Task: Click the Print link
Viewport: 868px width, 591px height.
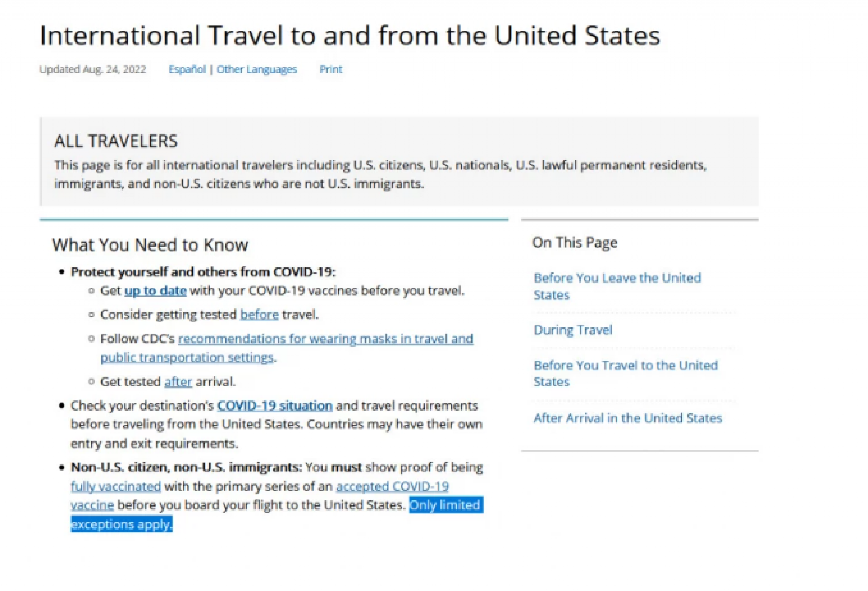Action: pos(331,69)
